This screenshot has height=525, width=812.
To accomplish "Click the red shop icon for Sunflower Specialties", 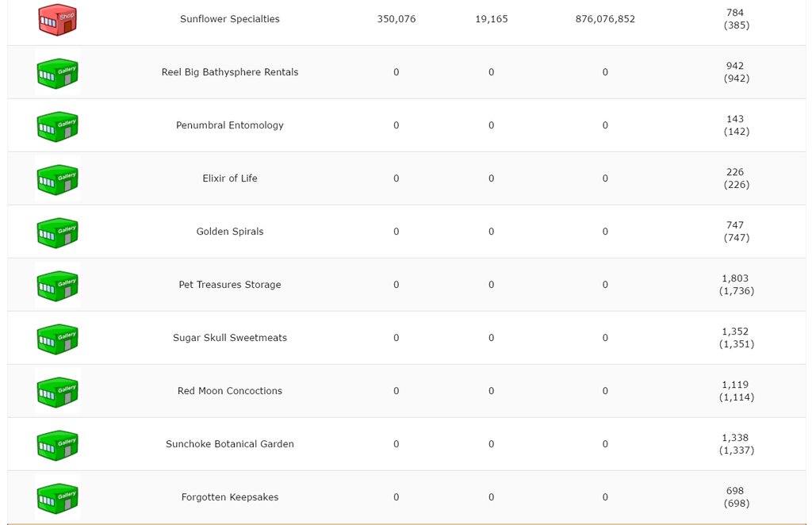I will pyautogui.click(x=57, y=20).
